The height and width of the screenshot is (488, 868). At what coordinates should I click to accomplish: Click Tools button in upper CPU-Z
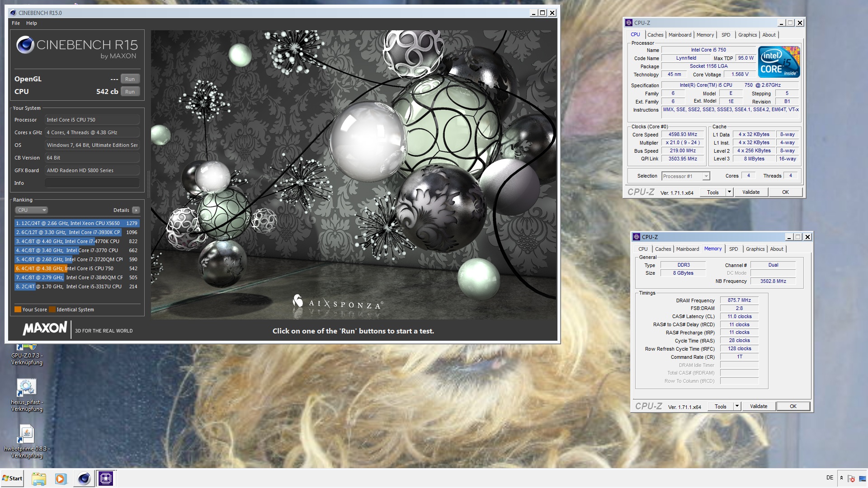(713, 192)
